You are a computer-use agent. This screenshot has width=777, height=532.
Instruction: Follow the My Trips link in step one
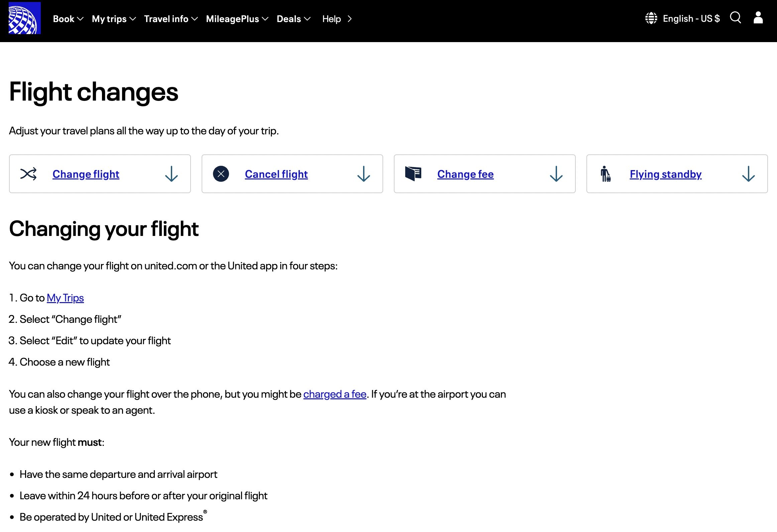tap(65, 298)
